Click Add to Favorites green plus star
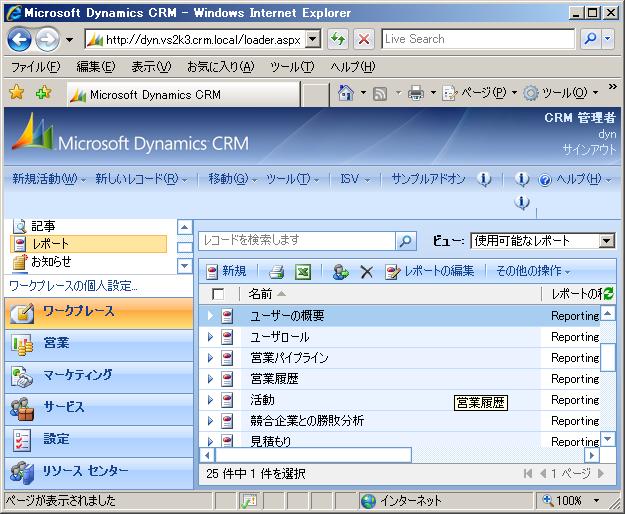625x514 pixels. tap(43, 93)
